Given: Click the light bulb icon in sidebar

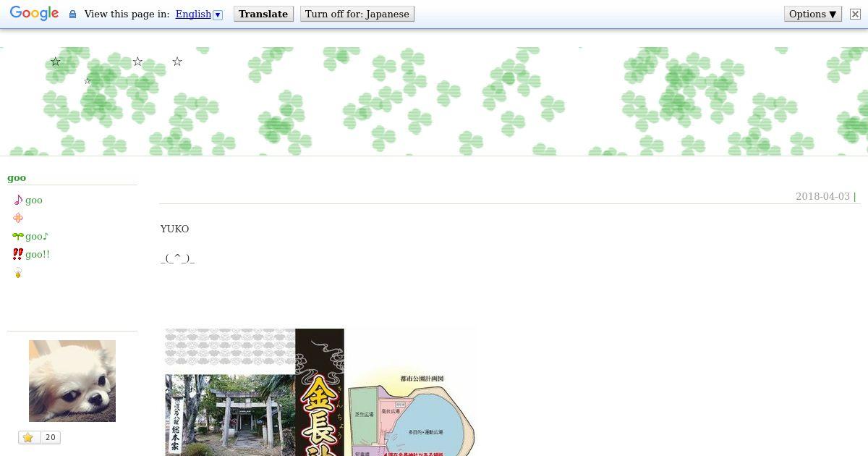Looking at the screenshot, I should [18, 273].
